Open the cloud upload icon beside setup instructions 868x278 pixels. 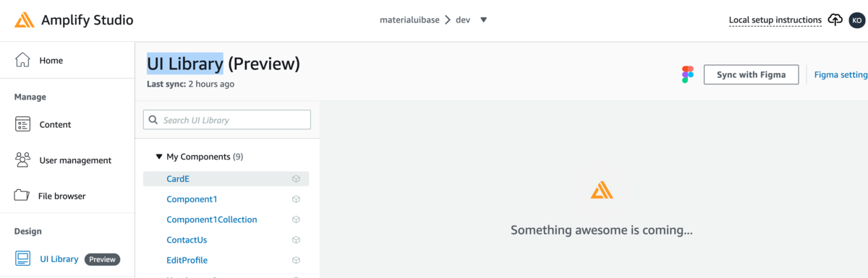click(x=835, y=19)
